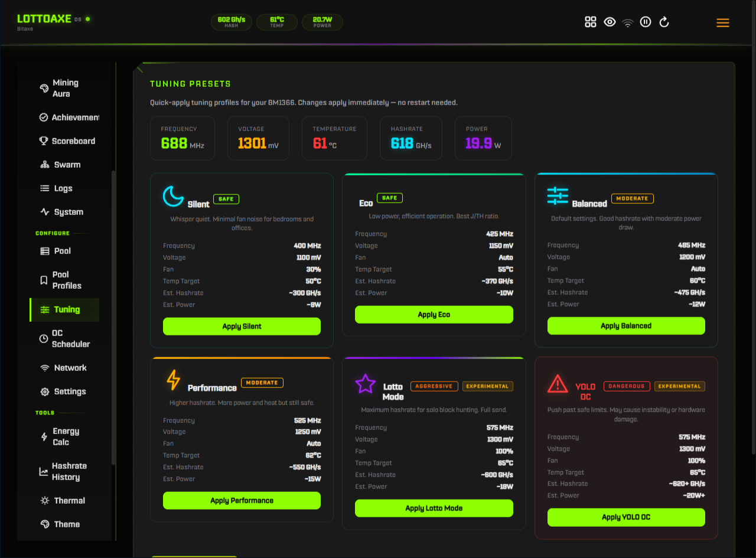Click the Lotto Mode star icon
This screenshot has width=756, height=558.
(x=365, y=384)
